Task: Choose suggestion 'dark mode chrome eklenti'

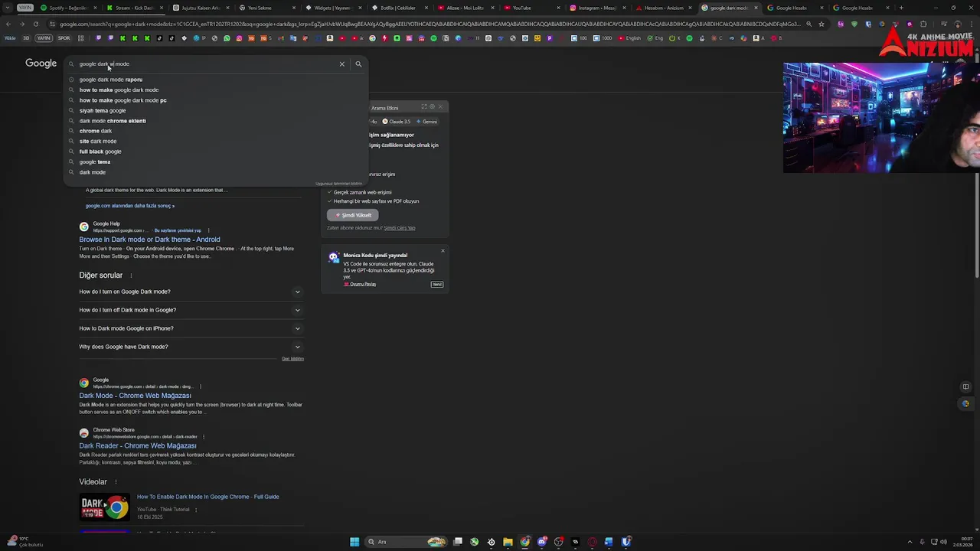Action: [x=113, y=121]
